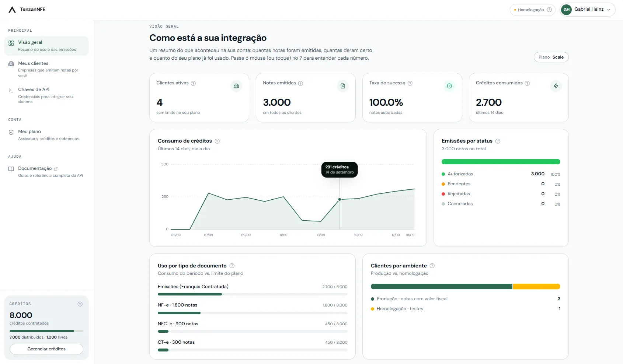Screen dimensions: 623x364
Task: Expand Gabriel Heinz account dropdown chevron
Action: (x=609, y=10)
